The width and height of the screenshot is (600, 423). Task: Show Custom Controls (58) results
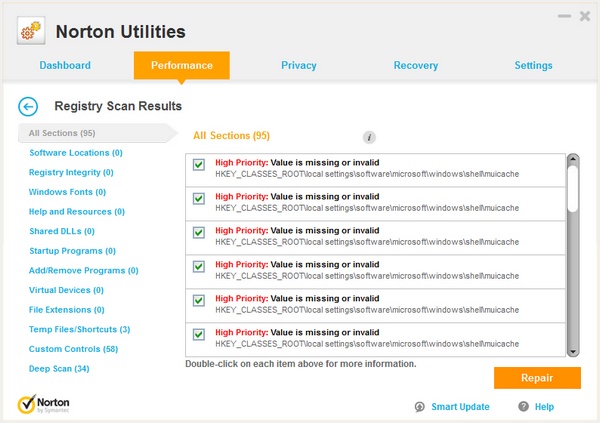73,349
